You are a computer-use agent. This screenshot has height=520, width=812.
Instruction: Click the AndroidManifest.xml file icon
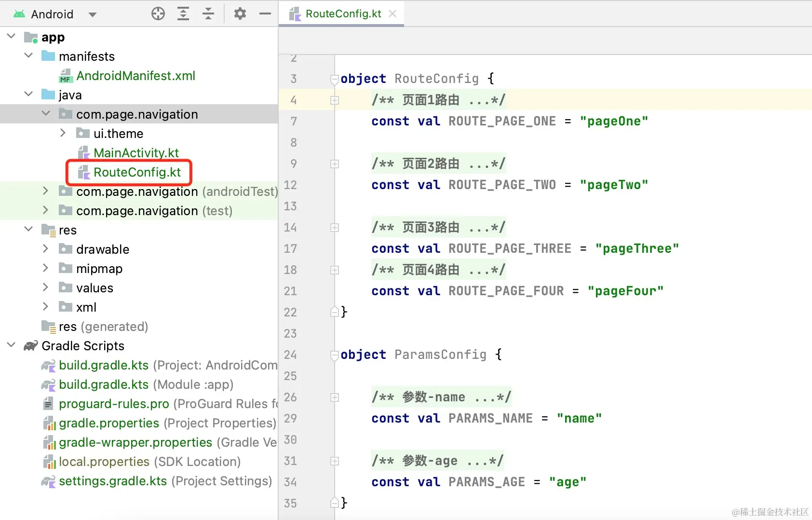pos(66,76)
